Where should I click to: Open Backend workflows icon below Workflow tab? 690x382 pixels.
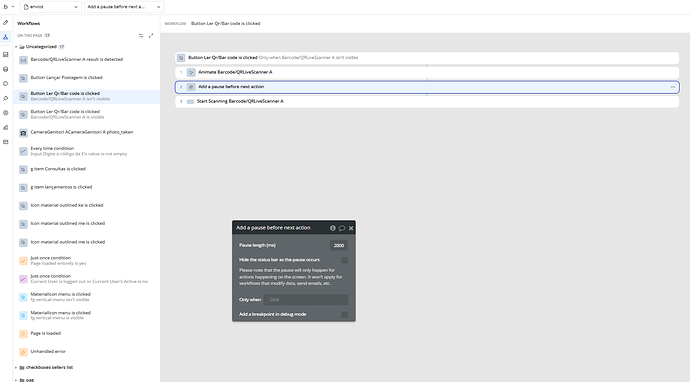(x=6, y=55)
